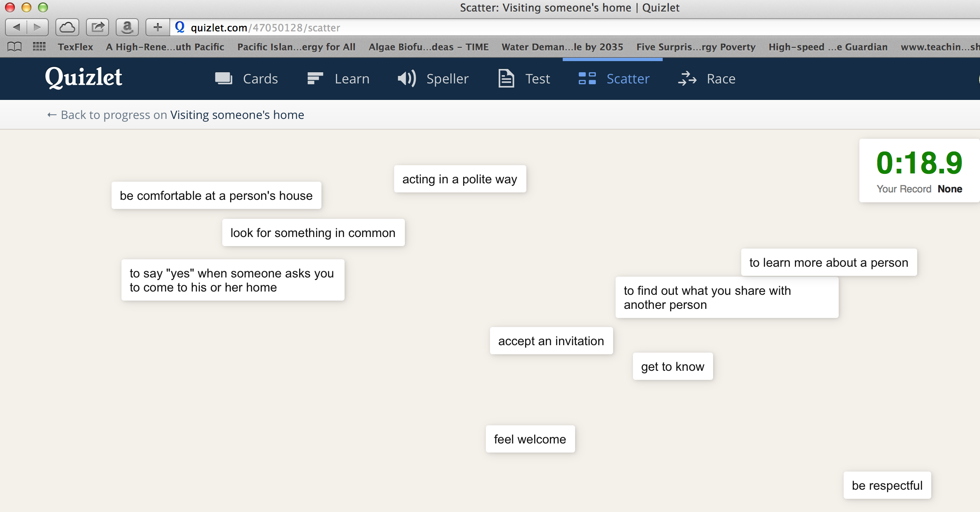Go to the Test mode
The height and width of the screenshot is (512, 980).
[x=524, y=78]
